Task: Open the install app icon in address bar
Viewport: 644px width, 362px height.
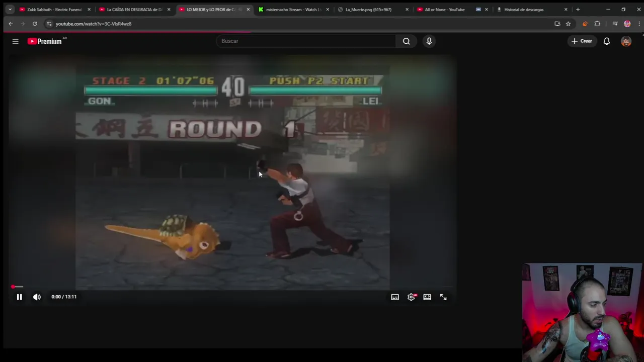Action: (557, 24)
